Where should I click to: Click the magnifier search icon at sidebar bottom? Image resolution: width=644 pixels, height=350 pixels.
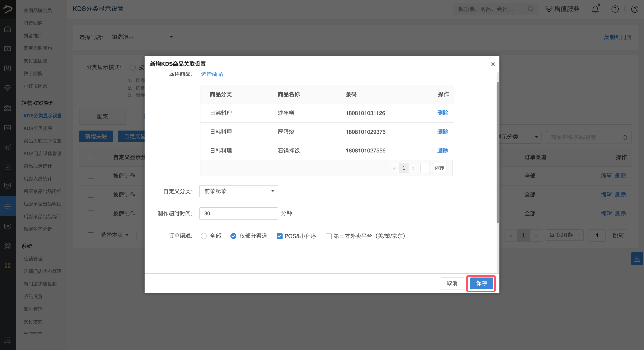tap(7, 341)
